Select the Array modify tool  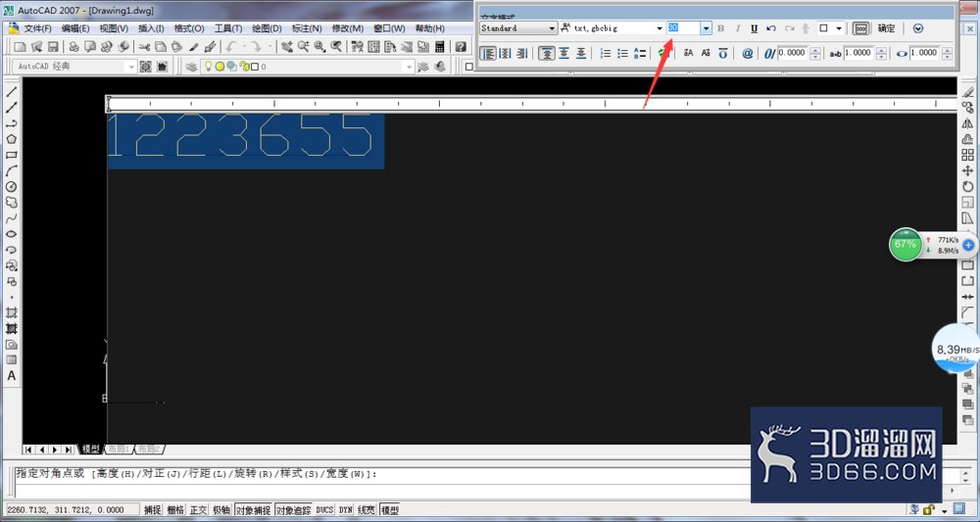tap(967, 155)
